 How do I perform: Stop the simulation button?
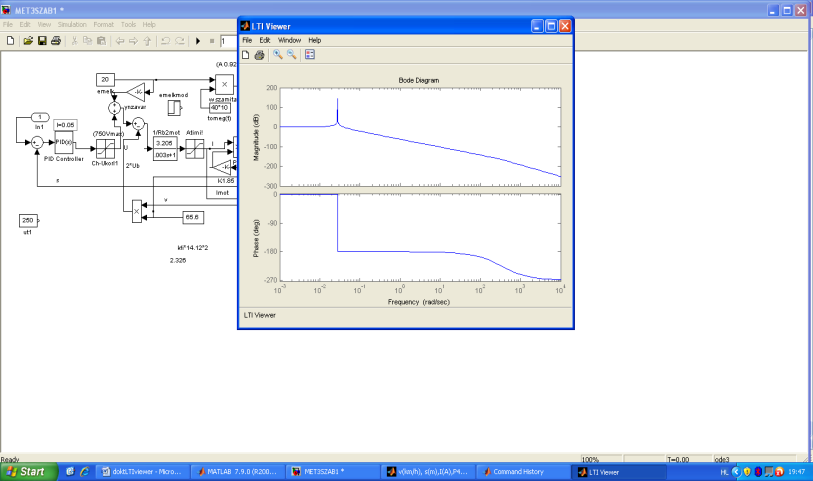212,41
